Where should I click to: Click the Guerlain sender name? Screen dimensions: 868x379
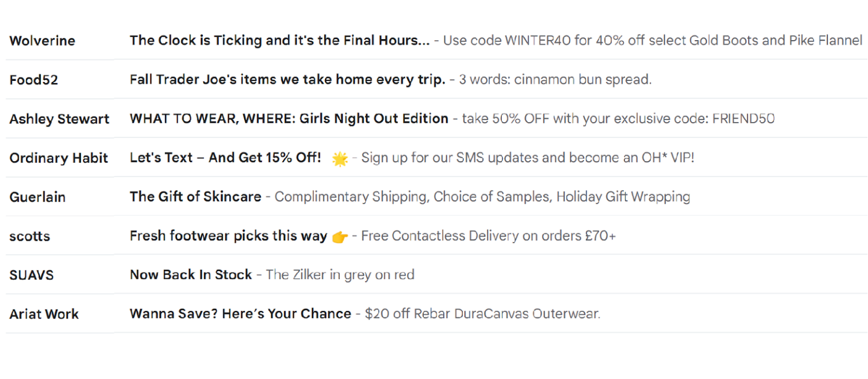point(37,197)
